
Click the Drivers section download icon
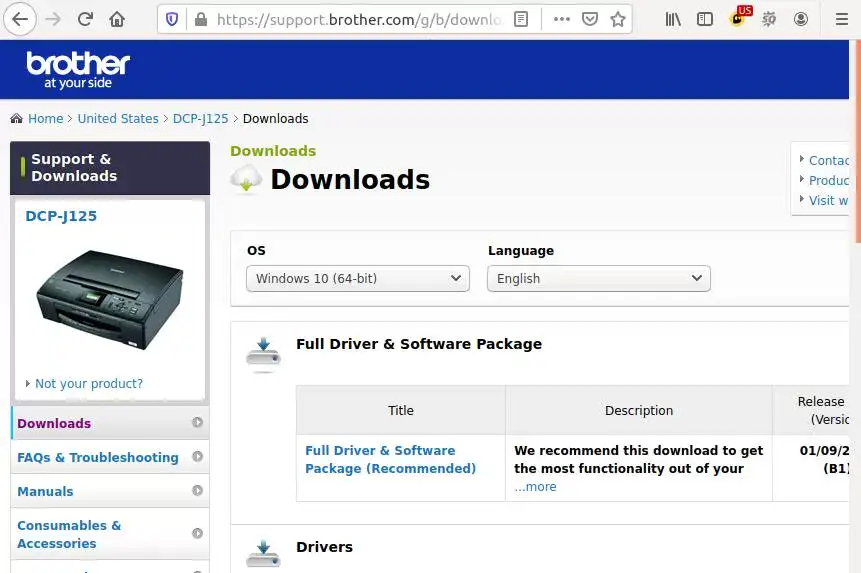[x=264, y=553]
